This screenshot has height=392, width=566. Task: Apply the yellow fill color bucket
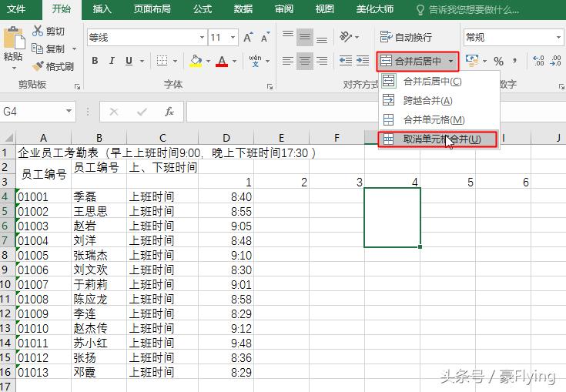point(196,61)
